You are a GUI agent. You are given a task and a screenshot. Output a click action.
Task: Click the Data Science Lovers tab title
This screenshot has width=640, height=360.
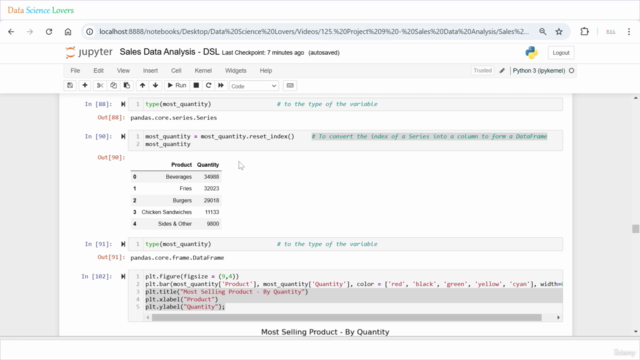[x=40, y=10]
